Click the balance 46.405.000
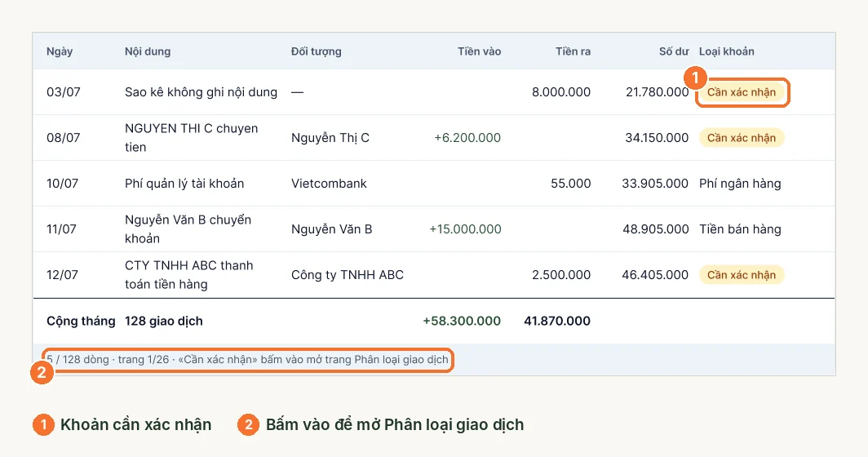The image size is (868, 457). coord(655,275)
